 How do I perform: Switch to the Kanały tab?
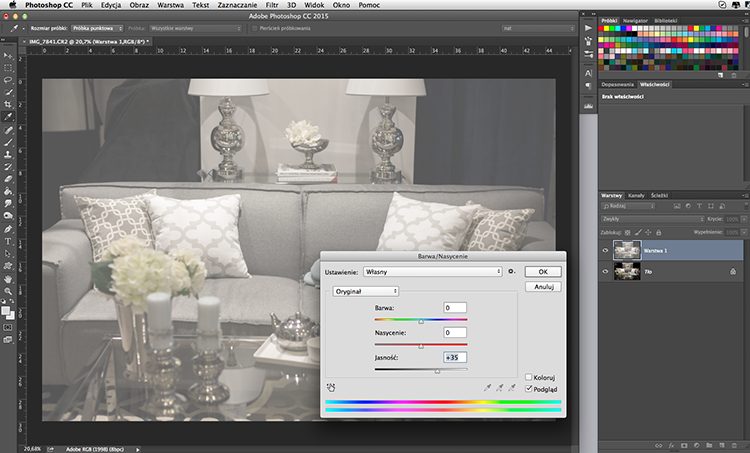tap(636, 195)
